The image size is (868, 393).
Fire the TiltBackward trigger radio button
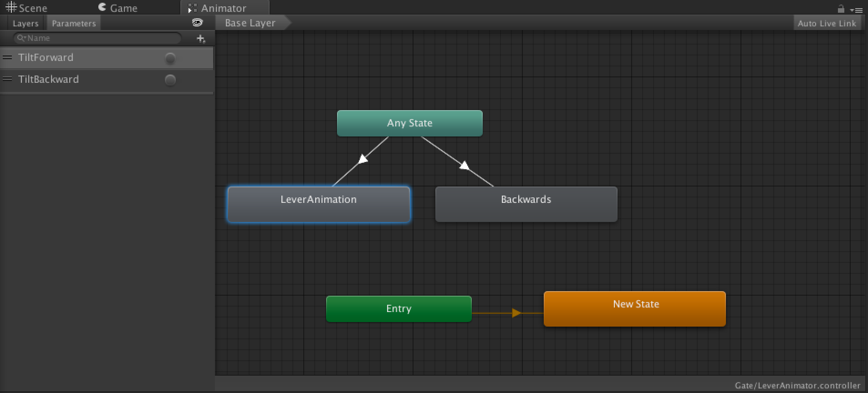(x=170, y=80)
